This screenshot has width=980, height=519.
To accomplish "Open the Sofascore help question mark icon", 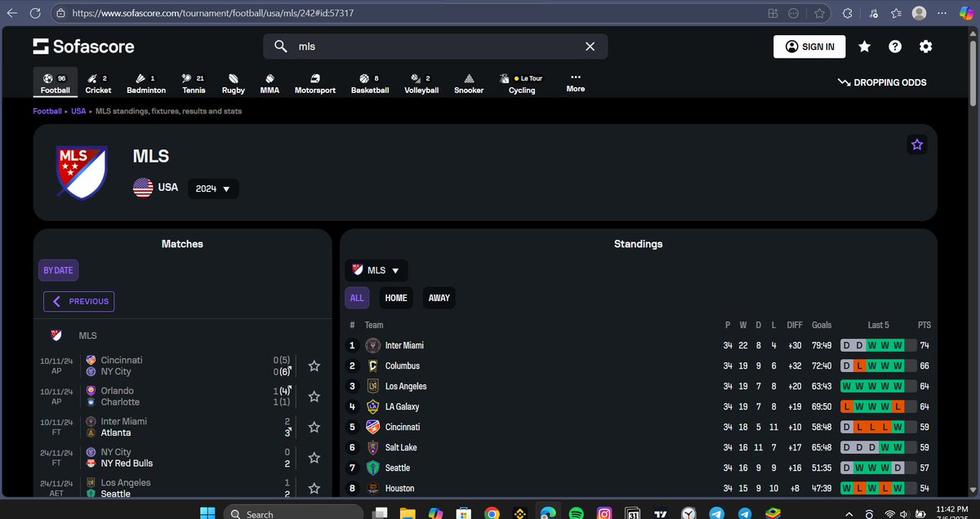I will pyautogui.click(x=895, y=47).
